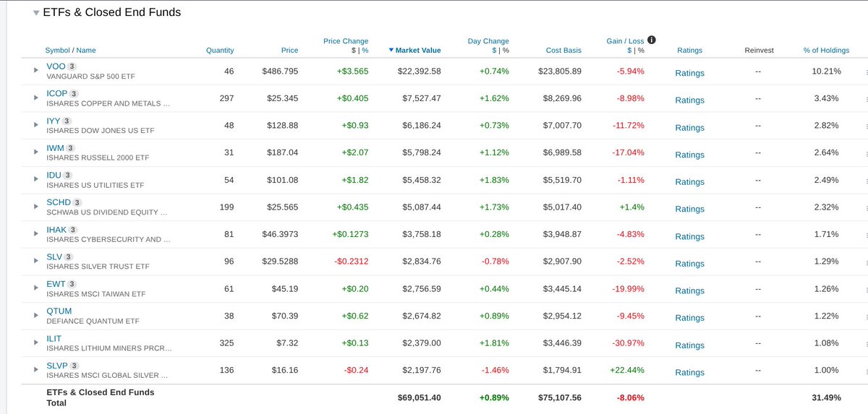Click the Ratings column header
This screenshot has height=414, width=868.
[689, 51]
